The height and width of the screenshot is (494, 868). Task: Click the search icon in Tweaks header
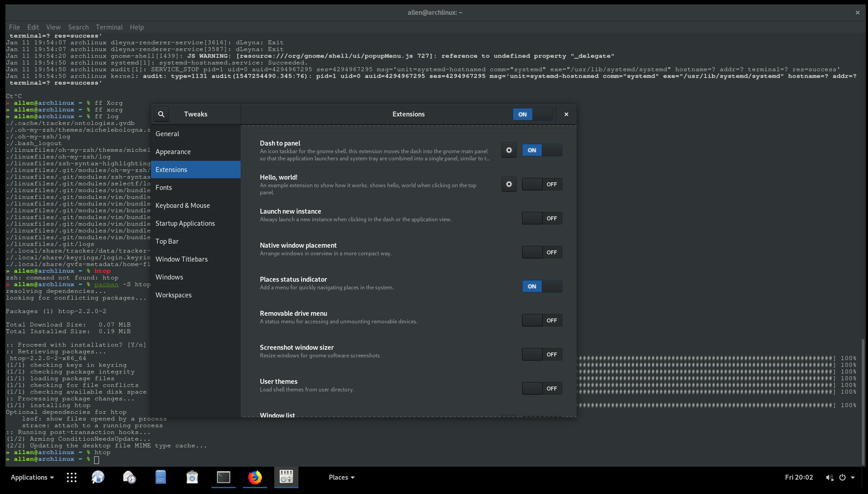click(x=161, y=114)
